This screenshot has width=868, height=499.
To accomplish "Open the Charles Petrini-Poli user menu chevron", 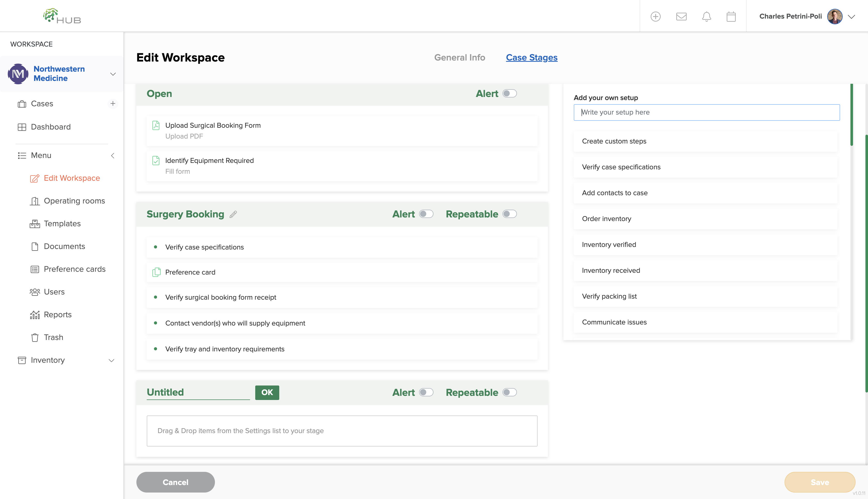I will click(x=851, y=17).
